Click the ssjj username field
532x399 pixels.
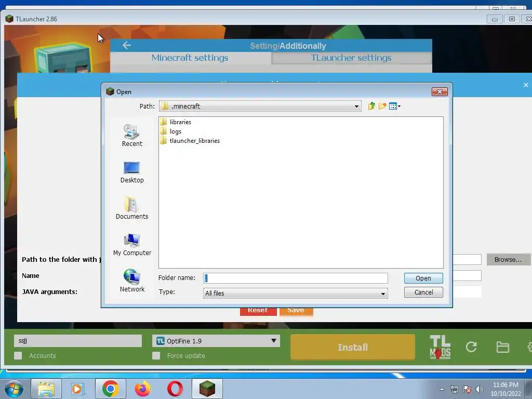point(78,341)
